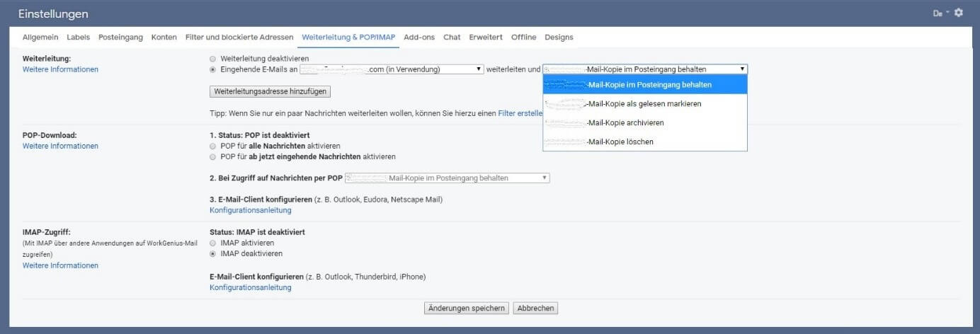
Task: Collapse the open Mail-Kopie action dropdown
Action: coord(645,69)
